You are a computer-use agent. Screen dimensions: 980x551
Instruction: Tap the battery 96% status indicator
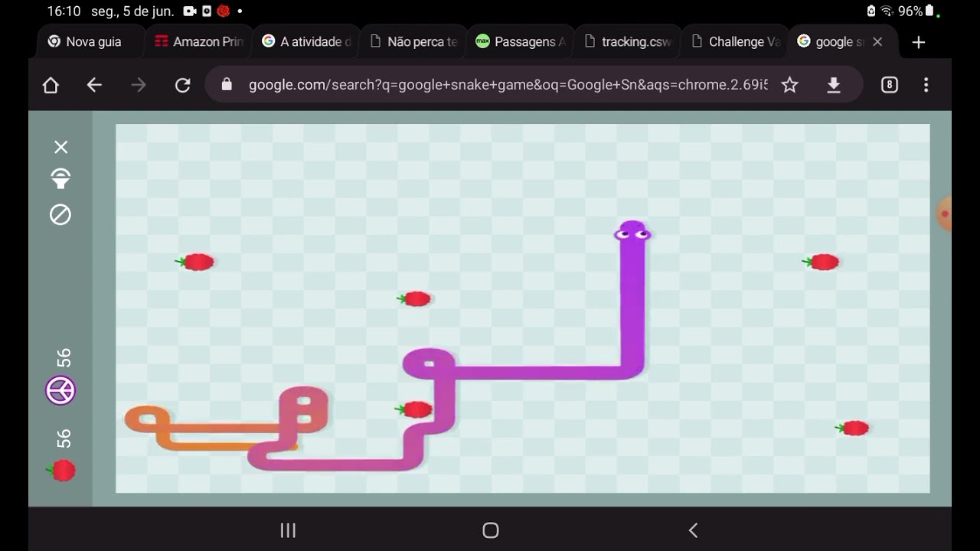click(x=916, y=11)
